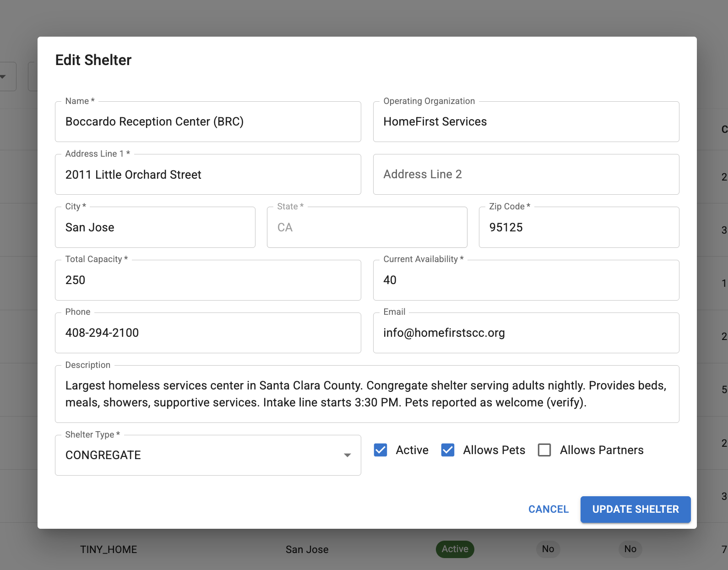Focus the Operating Organization field
The height and width of the screenshot is (570, 728).
point(526,121)
